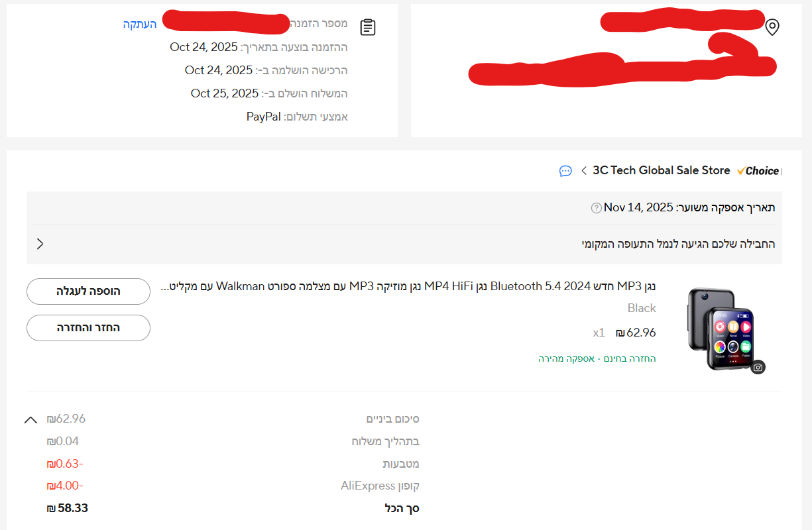Click the free returns fast delivery green text
Screen dimensions: 812x530
[597, 358]
